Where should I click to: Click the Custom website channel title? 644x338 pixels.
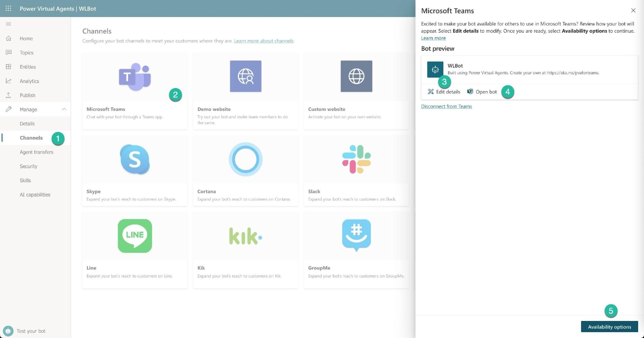326,109
